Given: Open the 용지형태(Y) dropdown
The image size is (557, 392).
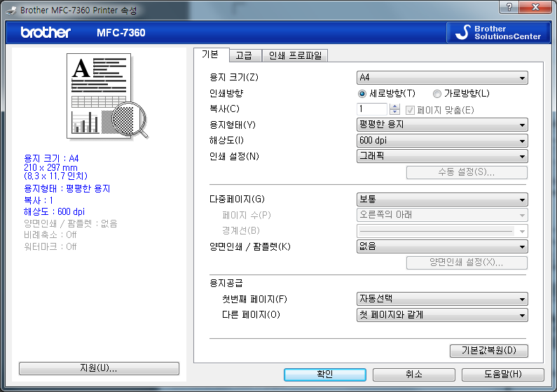Looking at the screenshot, I should pos(442,125).
